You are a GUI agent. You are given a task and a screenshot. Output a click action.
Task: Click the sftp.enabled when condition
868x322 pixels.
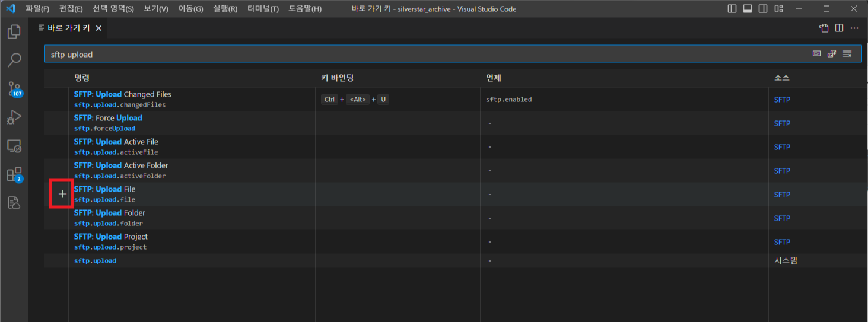coord(509,99)
